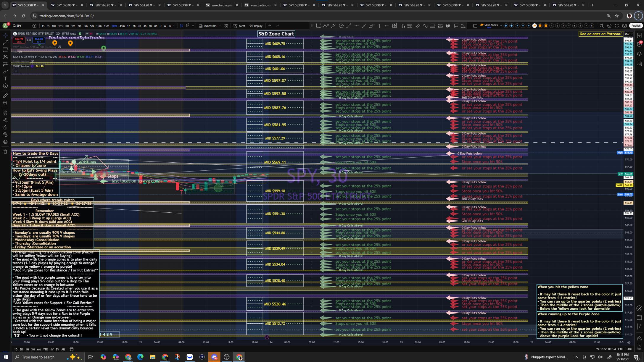Image resolution: width=644 pixels, height=362 pixels.
Task: Click the trash remove objects icon
Action: (x=5, y=152)
